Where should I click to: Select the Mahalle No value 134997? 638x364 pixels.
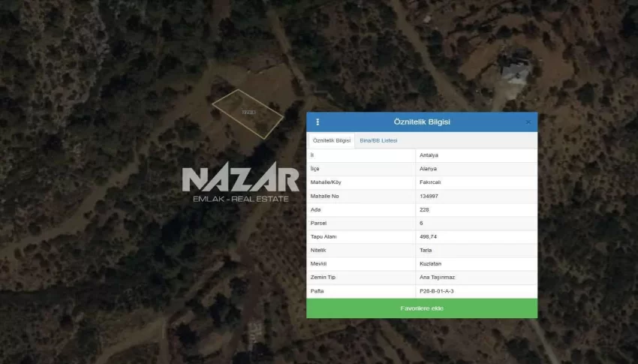pos(429,196)
